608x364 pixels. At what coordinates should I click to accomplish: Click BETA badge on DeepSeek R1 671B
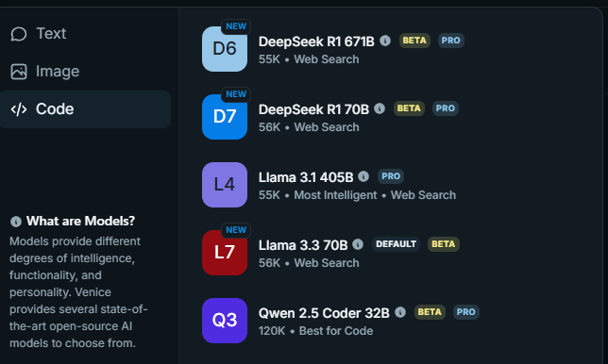(414, 41)
